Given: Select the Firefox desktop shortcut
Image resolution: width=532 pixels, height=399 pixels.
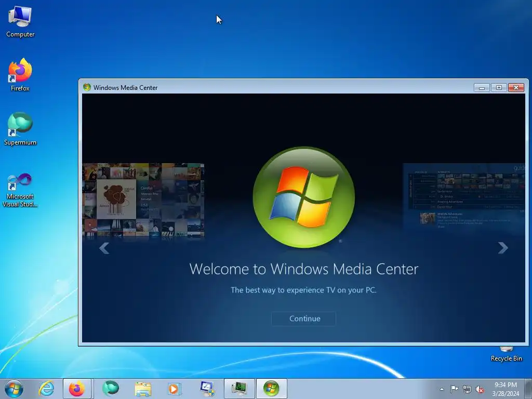Looking at the screenshot, I should pos(20,75).
